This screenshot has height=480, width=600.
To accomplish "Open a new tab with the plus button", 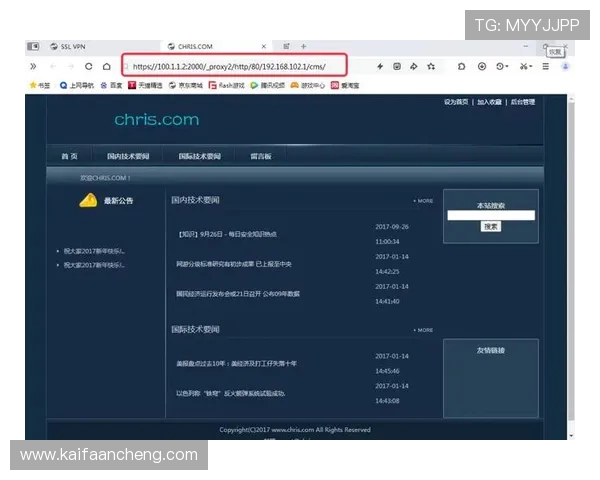I will pos(303,47).
